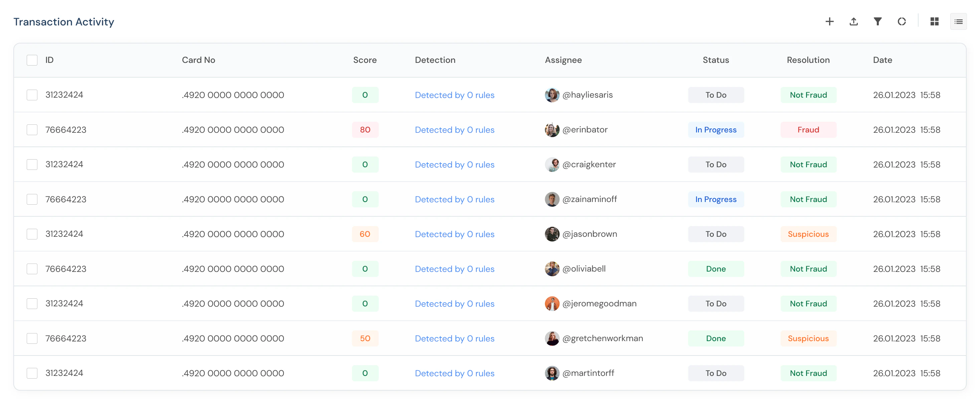Open @oliviabell's avatar thumbnail
Viewport: 980px width, 404px height.
point(552,269)
